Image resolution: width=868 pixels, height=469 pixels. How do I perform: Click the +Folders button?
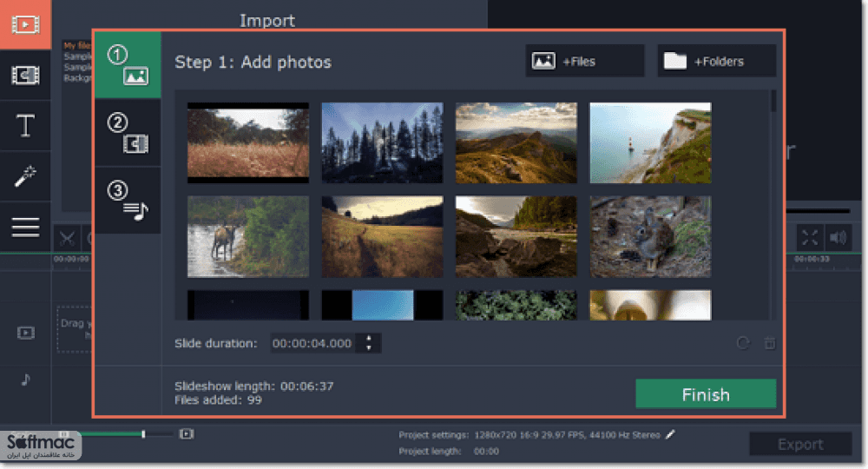[x=717, y=61]
